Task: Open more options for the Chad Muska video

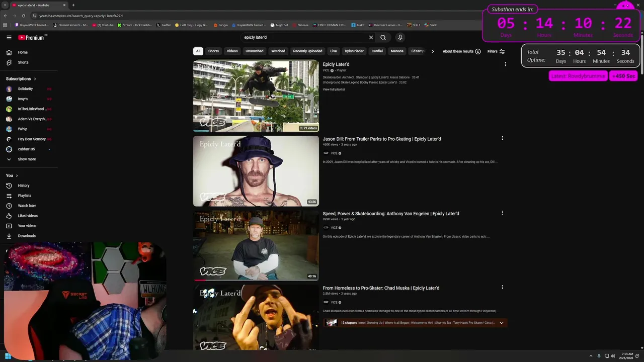Action: pos(502,288)
